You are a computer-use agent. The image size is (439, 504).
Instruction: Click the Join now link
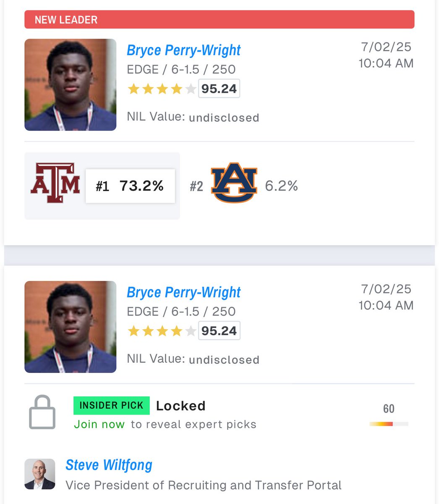pos(99,424)
